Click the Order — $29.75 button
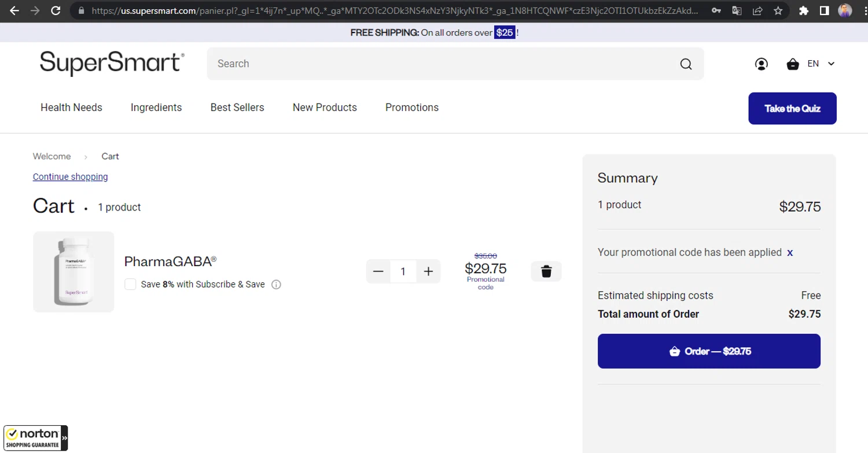The height and width of the screenshot is (453, 868). (x=709, y=351)
